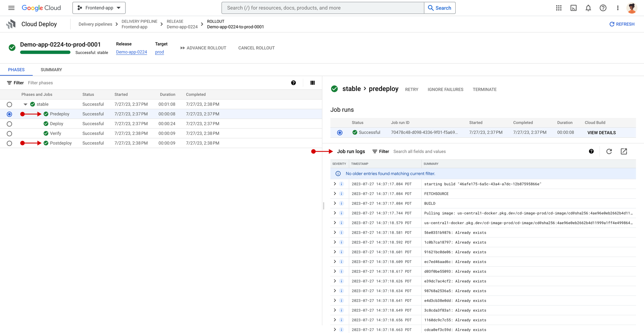The width and height of the screenshot is (644, 333).
Task: Click the Job run ID 70478c48-d098 cell
Action: [424, 132]
